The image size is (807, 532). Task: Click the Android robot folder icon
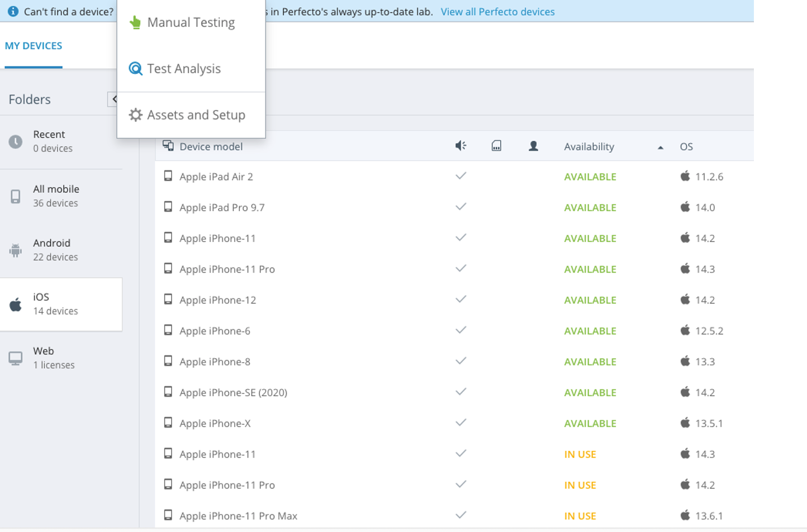16,250
